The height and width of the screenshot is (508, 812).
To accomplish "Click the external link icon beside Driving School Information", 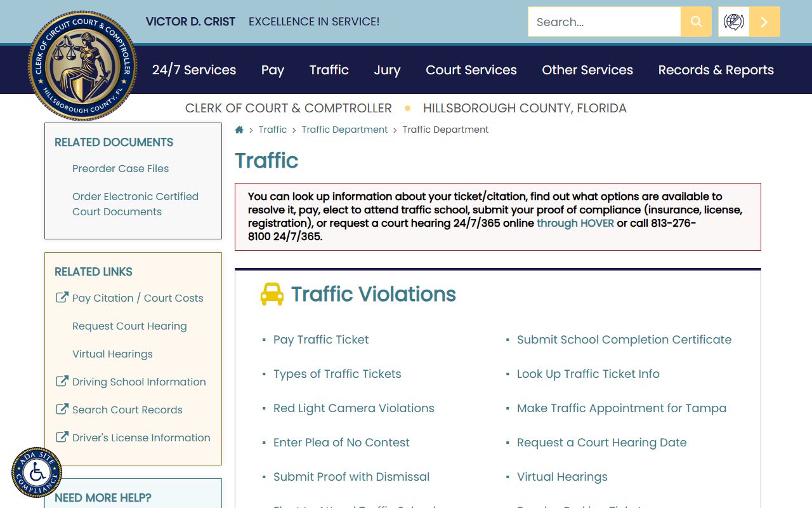I will point(62,381).
